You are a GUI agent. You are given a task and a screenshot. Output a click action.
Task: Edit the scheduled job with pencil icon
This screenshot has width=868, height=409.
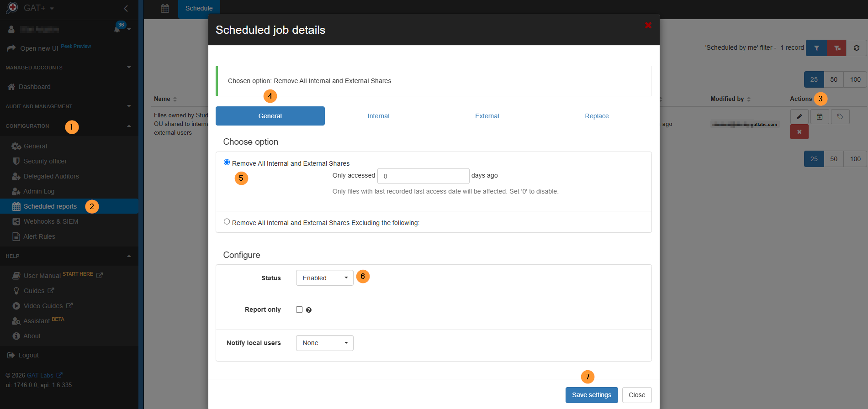[x=799, y=116]
